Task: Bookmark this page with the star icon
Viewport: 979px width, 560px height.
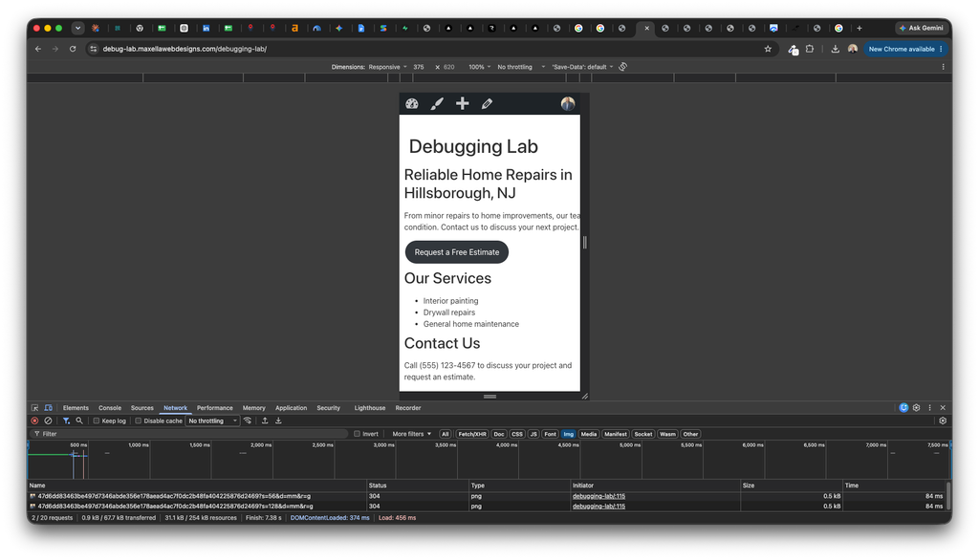Action: pos(768,49)
